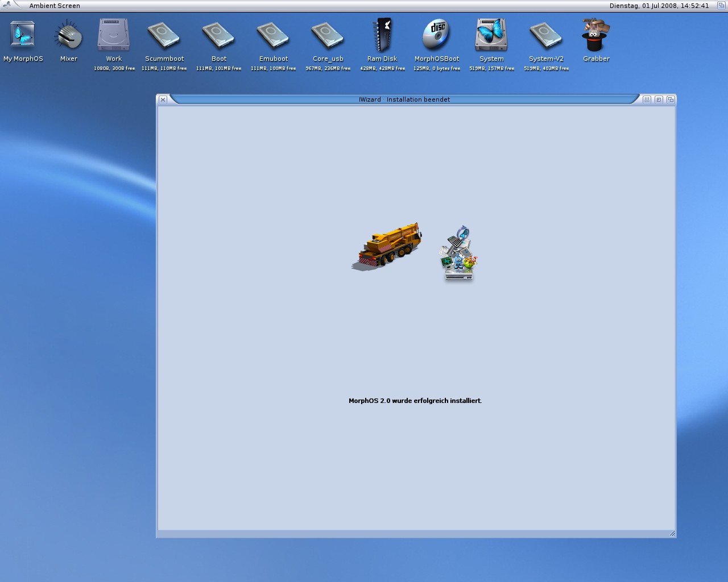Select the Work hard drive icon

[x=114, y=35]
